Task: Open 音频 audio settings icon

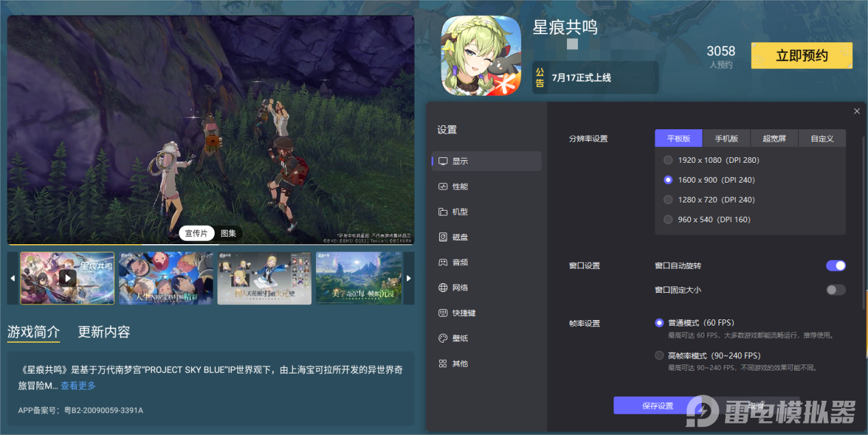Action: [443, 263]
